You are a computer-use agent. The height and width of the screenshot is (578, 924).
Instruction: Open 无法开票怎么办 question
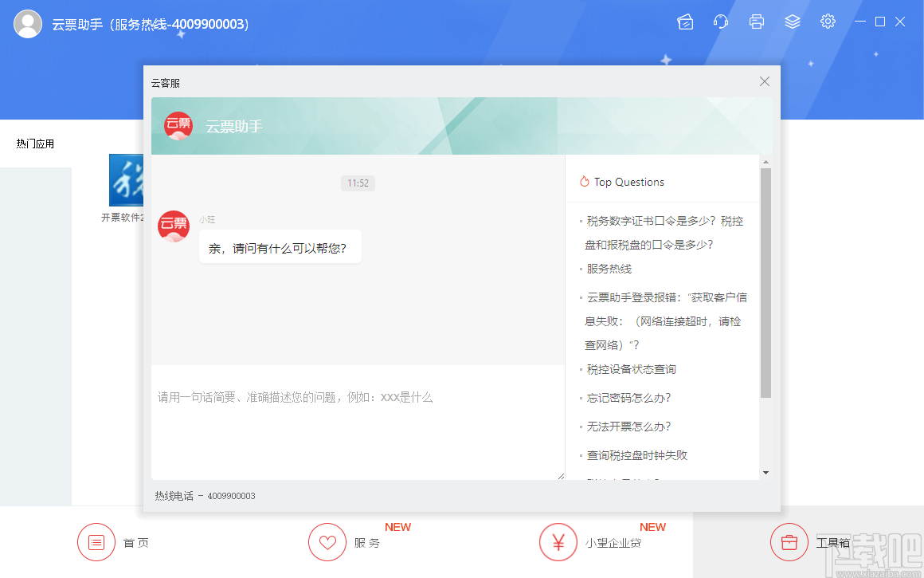(628, 427)
